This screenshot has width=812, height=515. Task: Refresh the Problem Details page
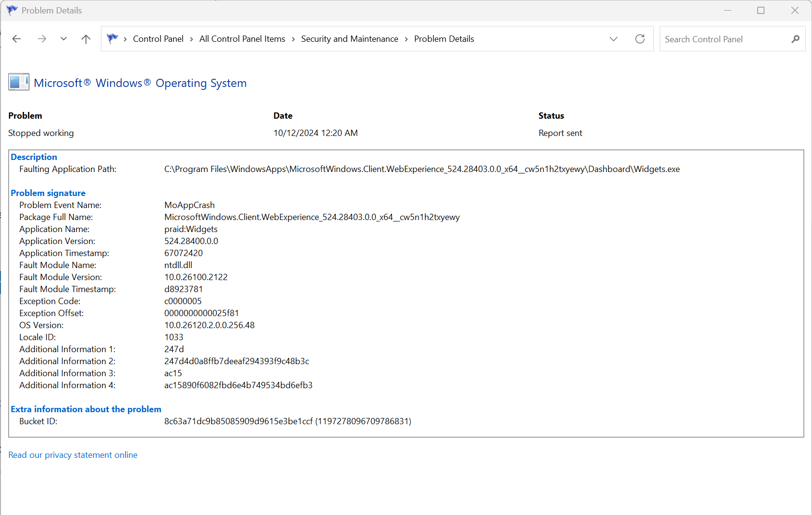[x=640, y=39]
